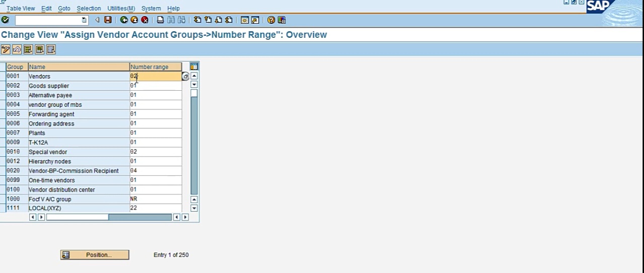Viewport: 644px width, 273px height.
Task: Go to First Page icon
Action: point(197,20)
